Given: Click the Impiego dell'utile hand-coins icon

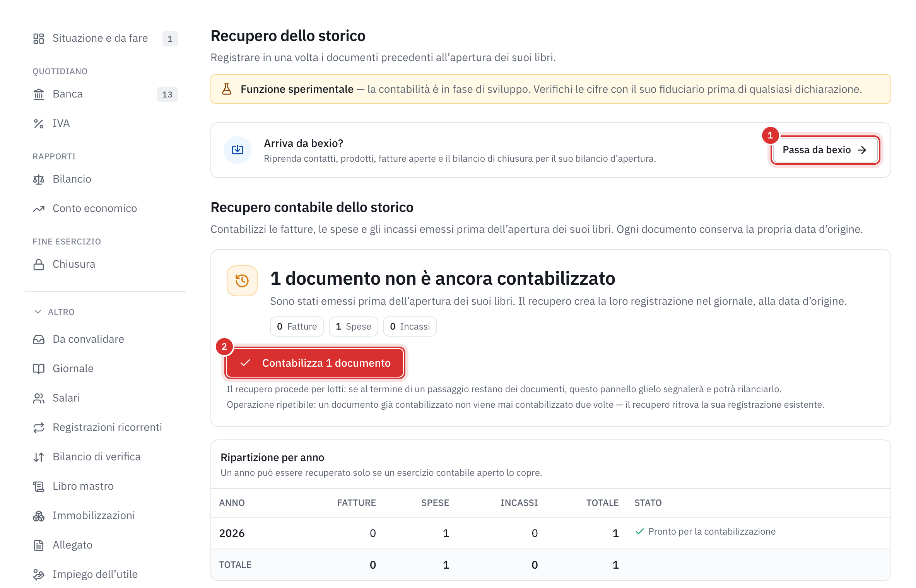Looking at the screenshot, I should tap(39, 574).
